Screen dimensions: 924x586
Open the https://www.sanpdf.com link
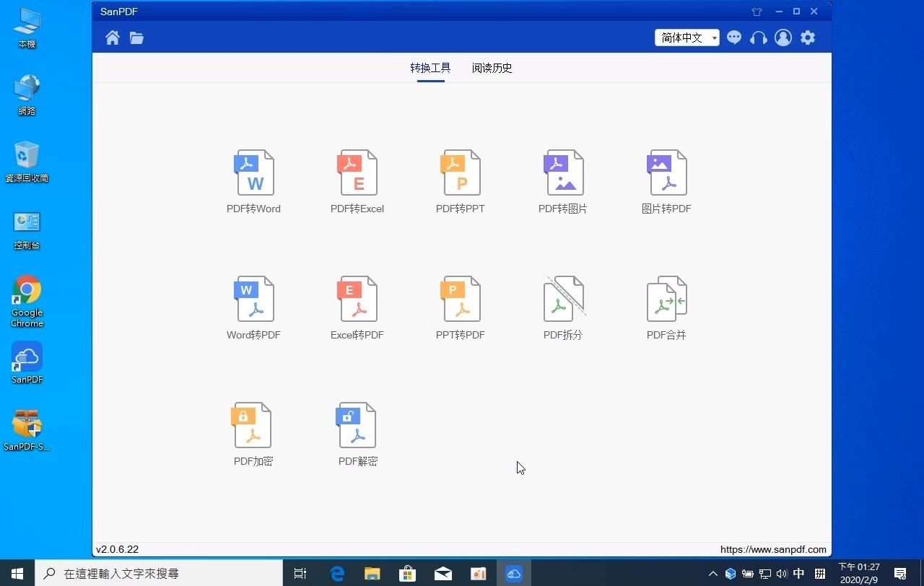(773, 549)
